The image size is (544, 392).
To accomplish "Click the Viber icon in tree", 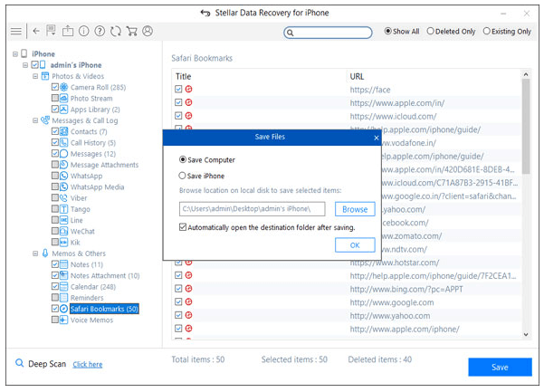I will point(64,198).
